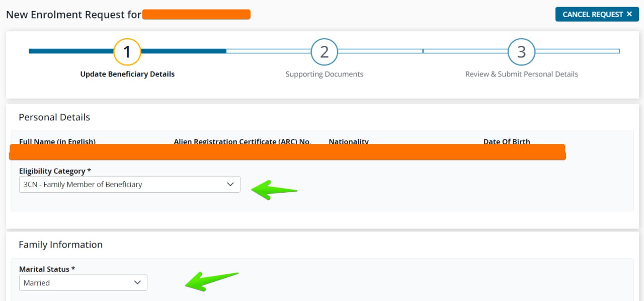Image resolution: width=644 pixels, height=301 pixels.
Task: Click the X icon on Cancel Request
Action: pos(629,14)
